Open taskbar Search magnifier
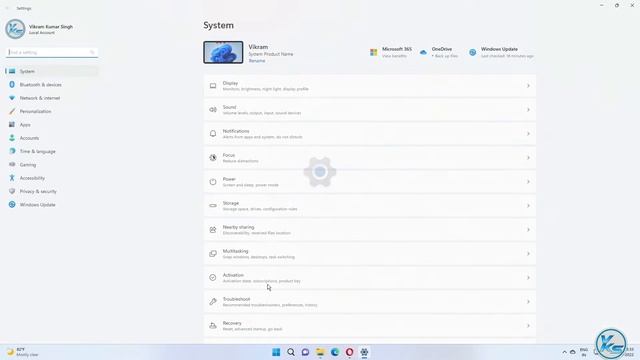 point(291,352)
